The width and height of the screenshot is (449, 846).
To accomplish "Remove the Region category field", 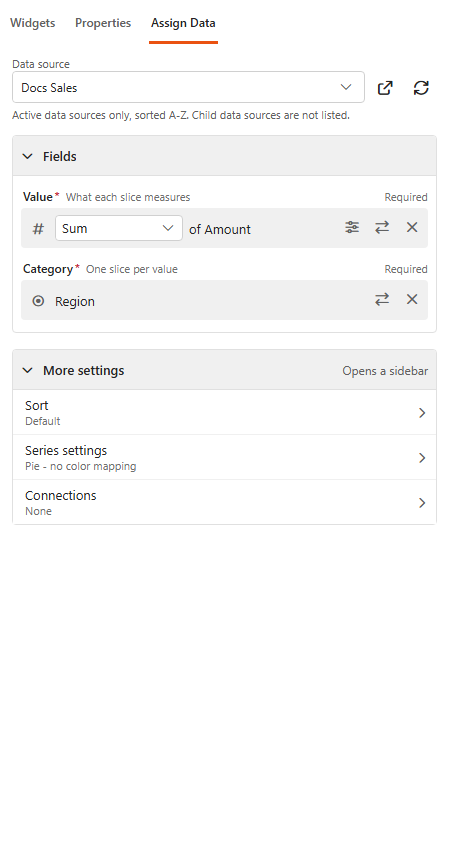I will [412, 299].
